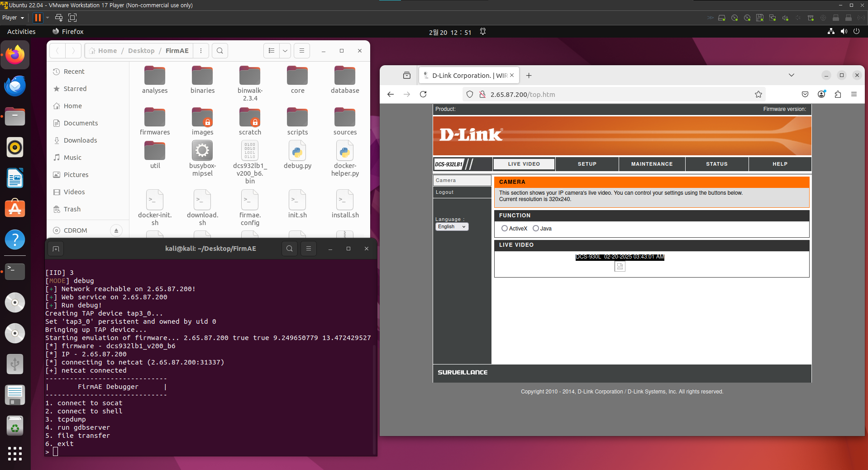Reload the D-Link page in Firefox
Image resolution: width=868 pixels, height=470 pixels.
point(423,94)
